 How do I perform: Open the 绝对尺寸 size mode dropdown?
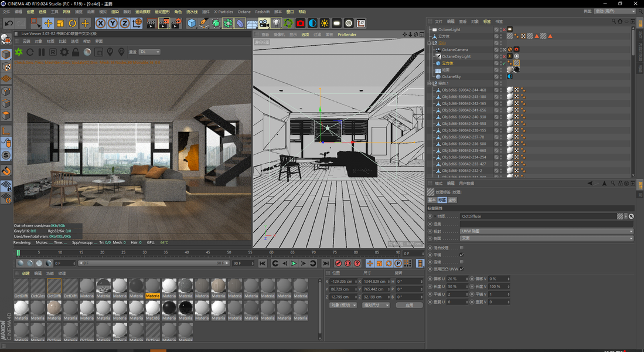(376, 305)
